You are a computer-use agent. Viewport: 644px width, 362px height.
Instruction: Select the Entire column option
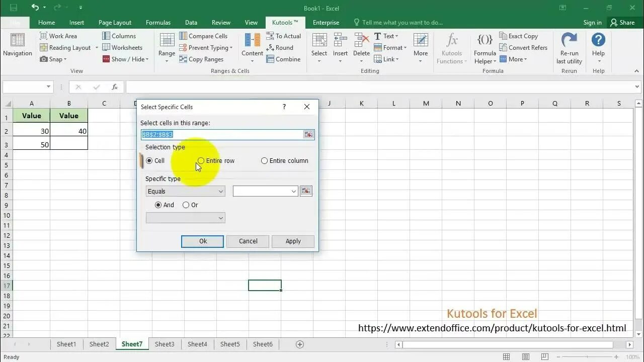285,161
